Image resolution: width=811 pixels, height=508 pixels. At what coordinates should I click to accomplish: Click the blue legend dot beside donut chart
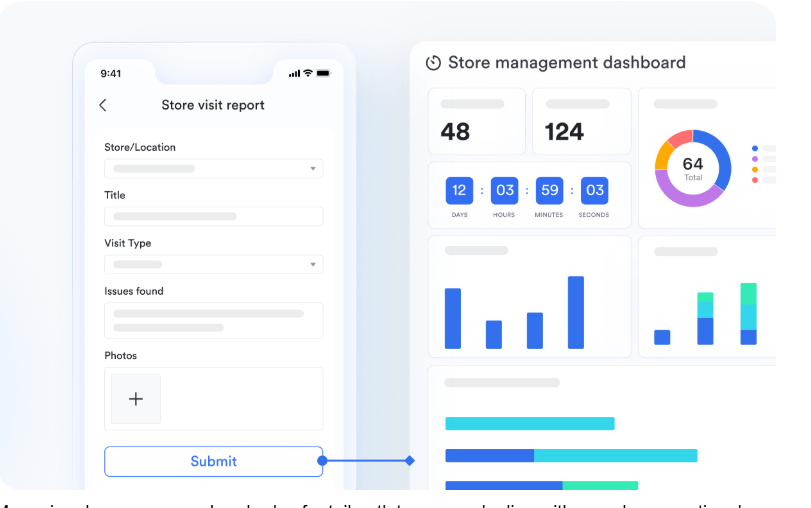click(x=755, y=148)
